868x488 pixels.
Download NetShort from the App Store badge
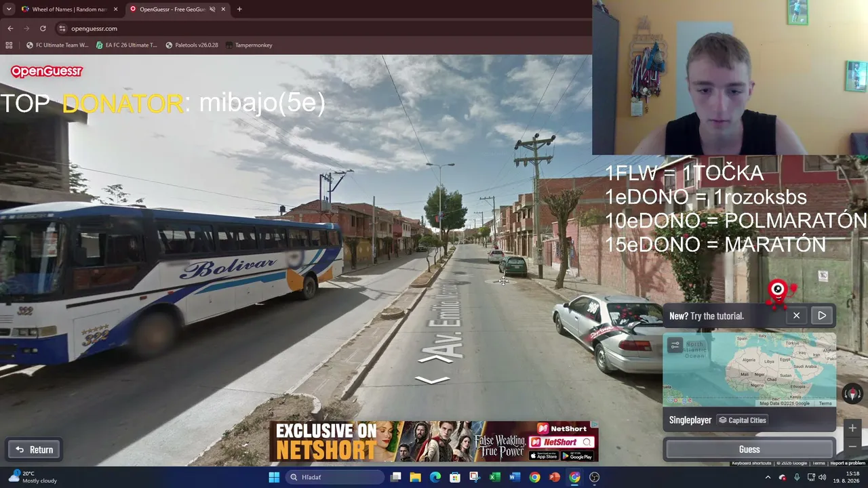(544, 455)
